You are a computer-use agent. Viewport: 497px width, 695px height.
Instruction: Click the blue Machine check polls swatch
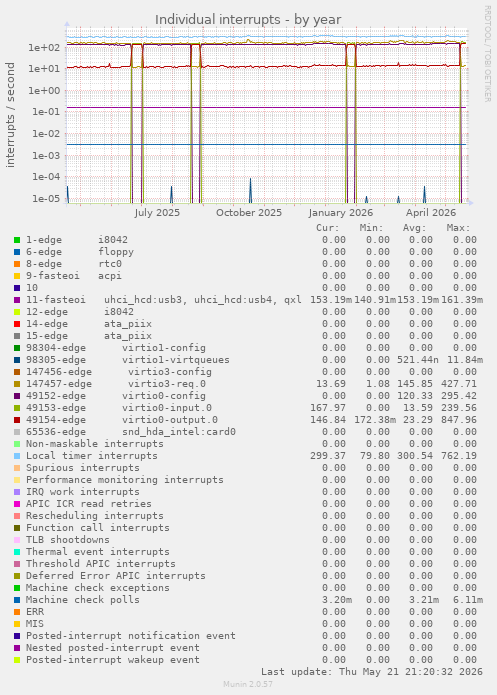coord(17,600)
